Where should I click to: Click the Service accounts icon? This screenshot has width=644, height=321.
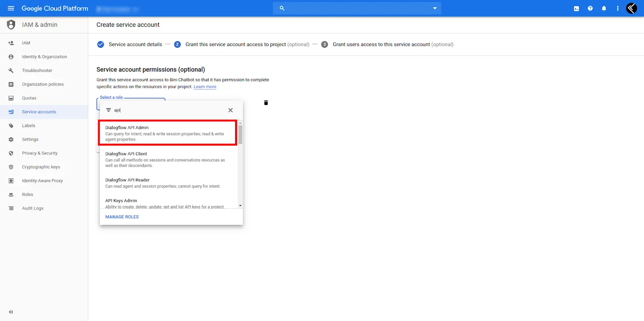pyautogui.click(x=11, y=112)
